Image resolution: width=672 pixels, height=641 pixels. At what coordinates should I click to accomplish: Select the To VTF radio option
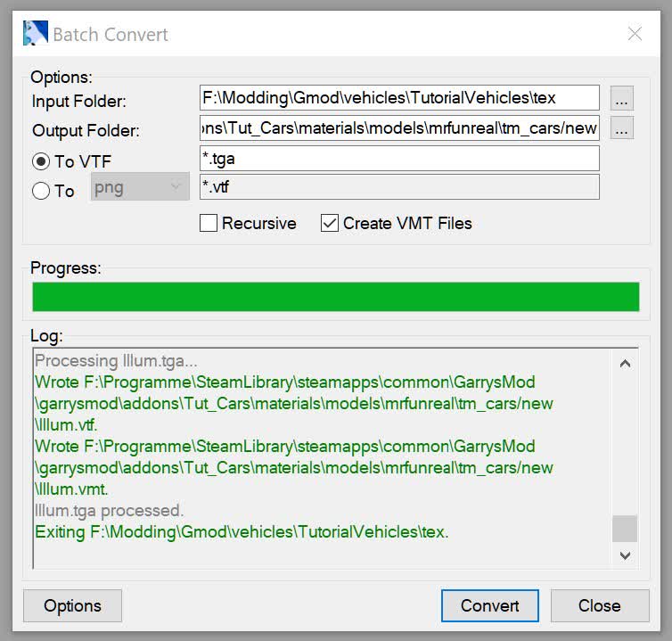tap(41, 161)
